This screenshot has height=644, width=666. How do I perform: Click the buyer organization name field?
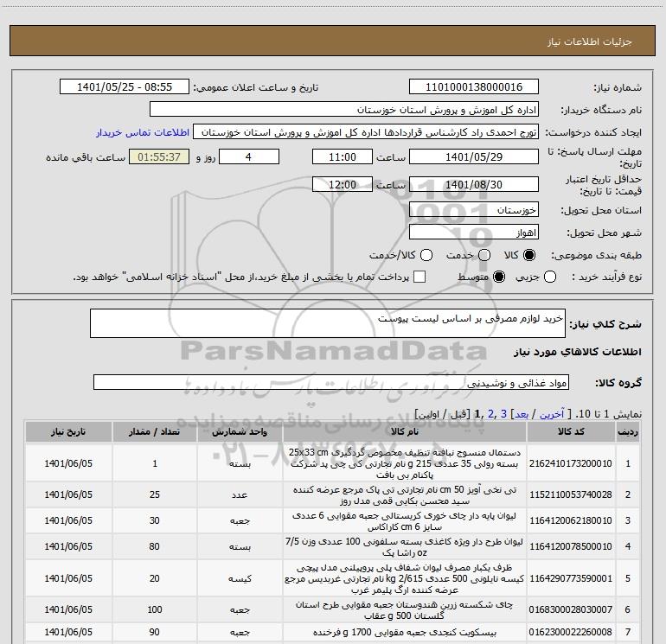click(x=344, y=109)
